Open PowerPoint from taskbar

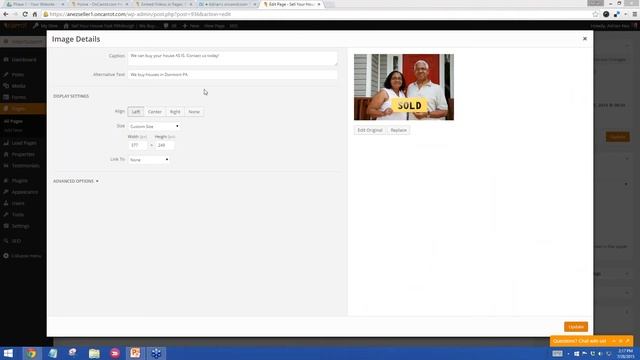[x=135, y=353]
